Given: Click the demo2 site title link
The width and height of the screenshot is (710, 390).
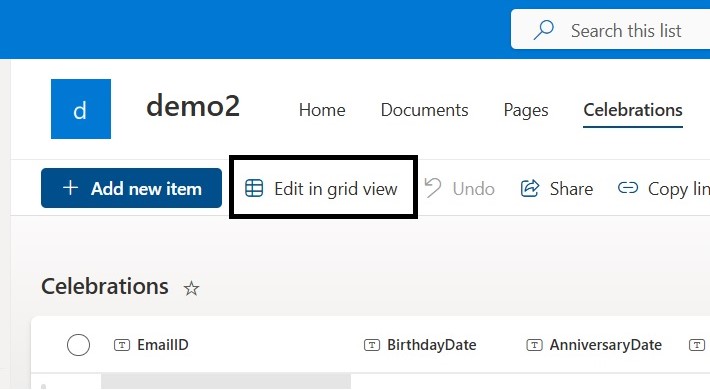Looking at the screenshot, I should tap(193, 106).
